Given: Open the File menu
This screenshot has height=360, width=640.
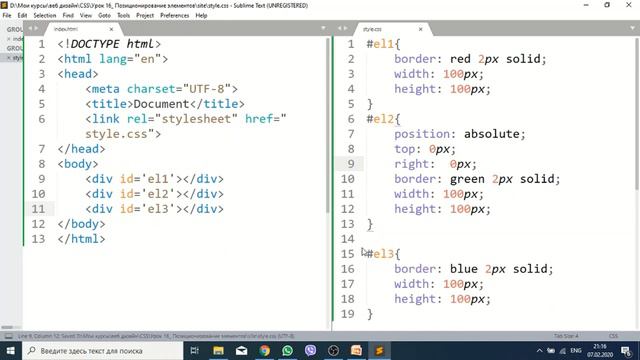Looking at the screenshot, I should tap(7, 16).
